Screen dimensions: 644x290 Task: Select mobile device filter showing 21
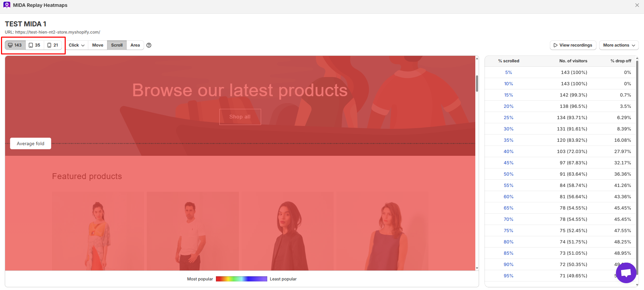(x=53, y=45)
